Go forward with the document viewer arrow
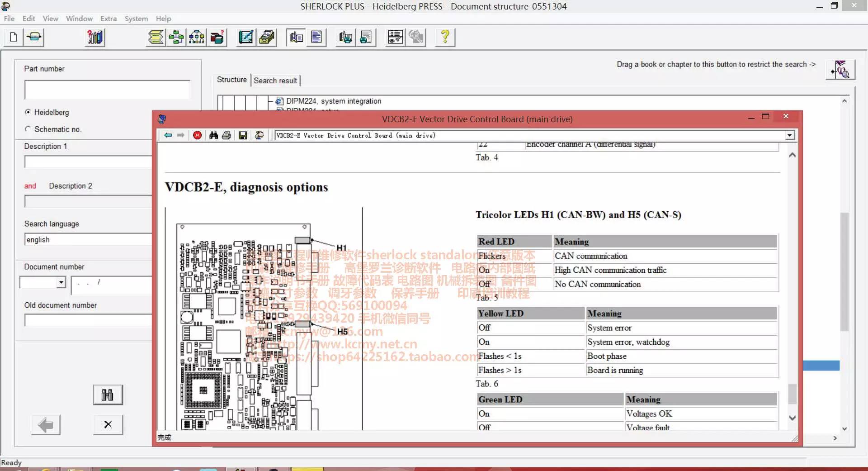This screenshot has width=868, height=471. click(x=181, y=135)
